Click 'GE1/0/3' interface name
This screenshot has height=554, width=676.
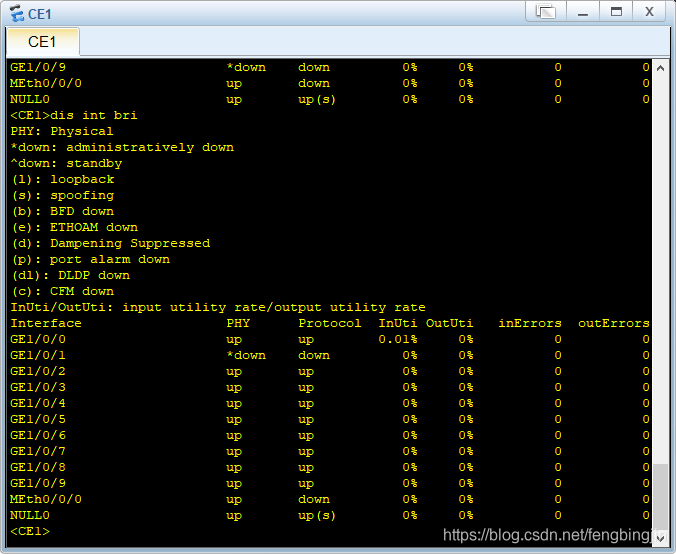coord(38,387)
